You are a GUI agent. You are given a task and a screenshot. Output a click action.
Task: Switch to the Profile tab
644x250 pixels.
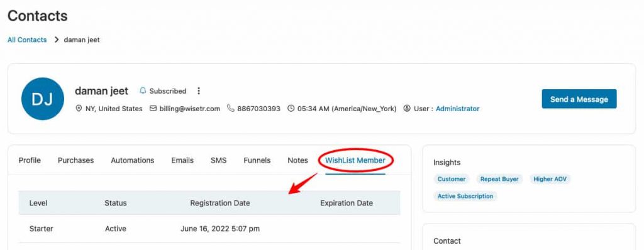pyautogui.click(x=30, y=161)
